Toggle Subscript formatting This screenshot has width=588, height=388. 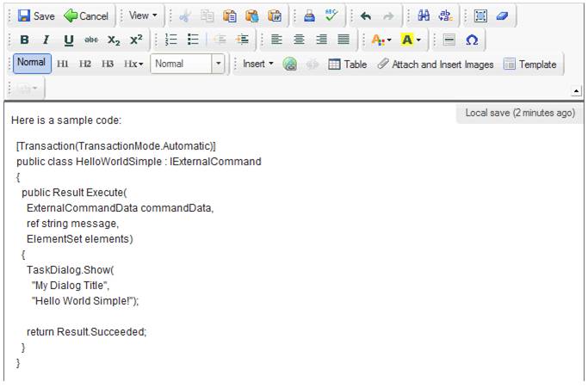tap(114, 40)
